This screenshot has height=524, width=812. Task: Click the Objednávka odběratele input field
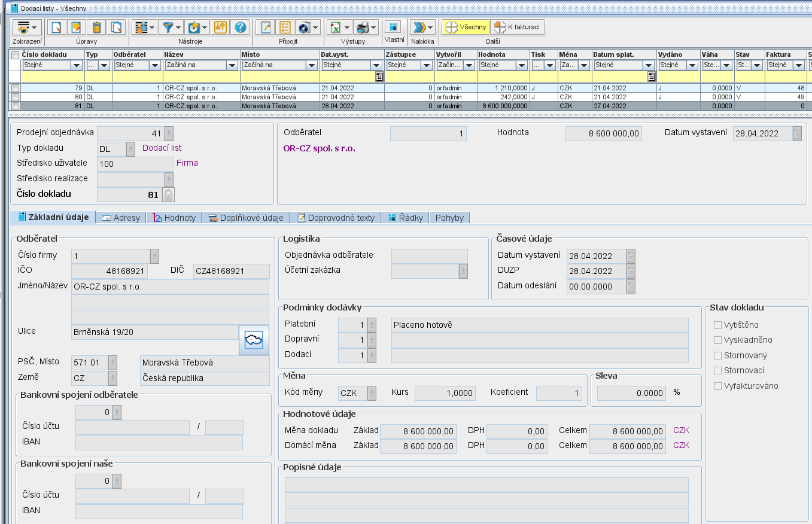(429, 255)
